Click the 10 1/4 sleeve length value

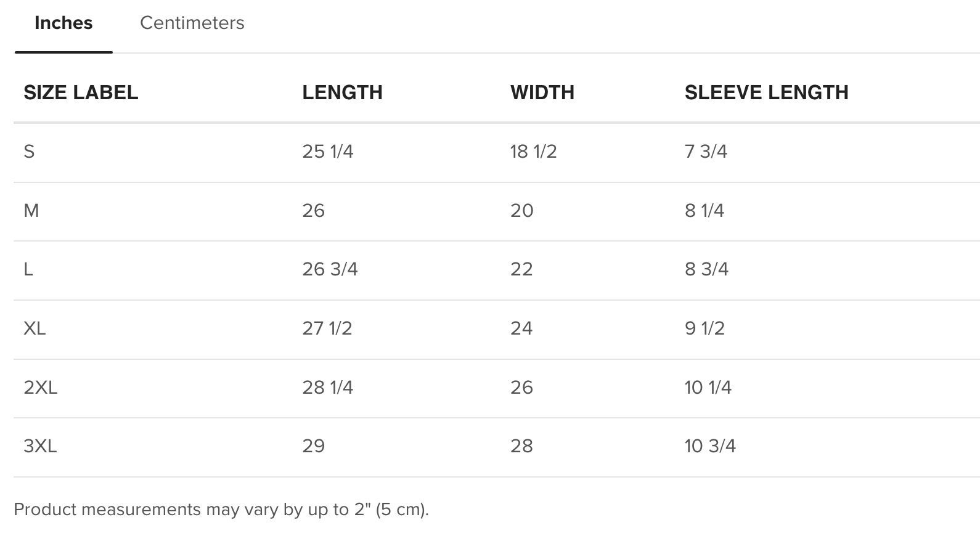pos(708,388)
